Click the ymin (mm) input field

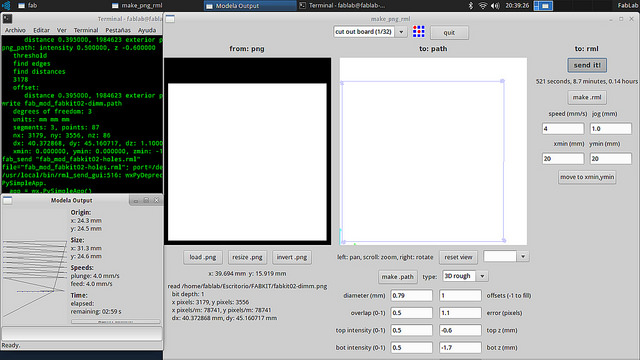coord(611,158)
